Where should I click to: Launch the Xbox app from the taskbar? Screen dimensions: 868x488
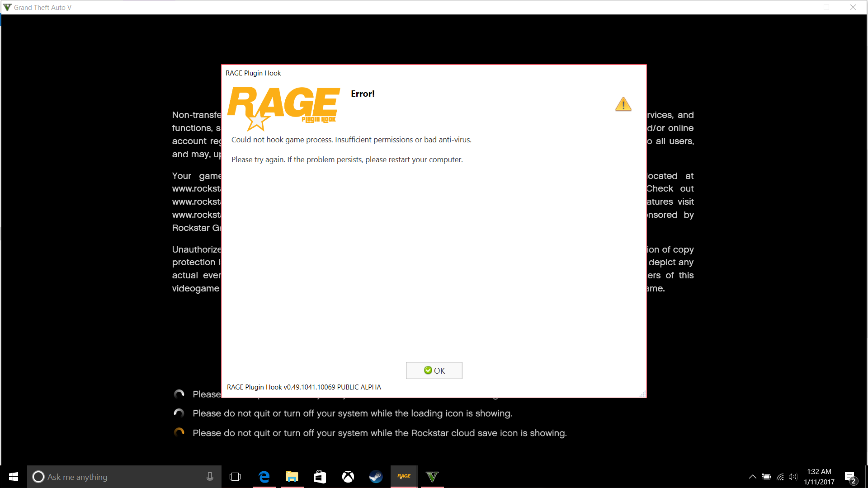(348, 476)
